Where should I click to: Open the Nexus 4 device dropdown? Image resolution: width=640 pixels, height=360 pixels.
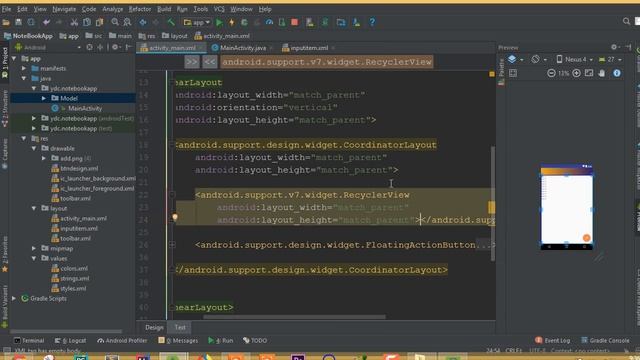575,60
